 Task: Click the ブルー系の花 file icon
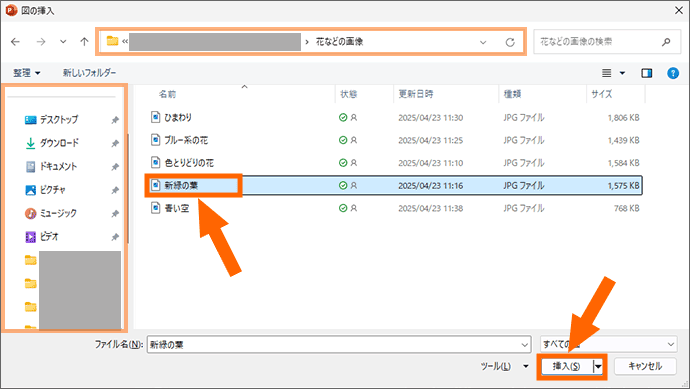click(155, 140)
